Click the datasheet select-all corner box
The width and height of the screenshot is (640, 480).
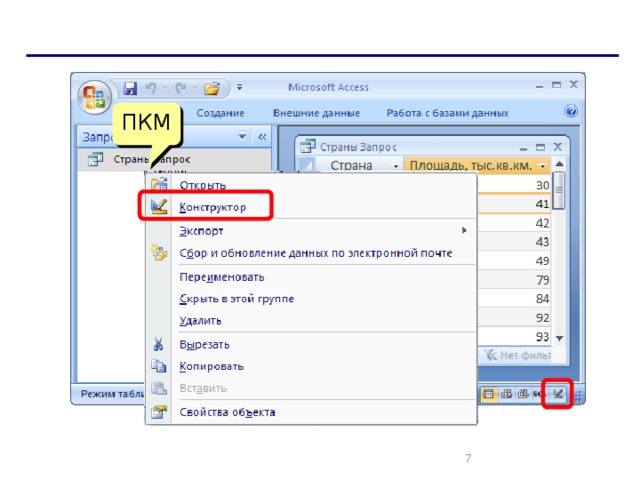pyautogui.click(x=307, y=166)
